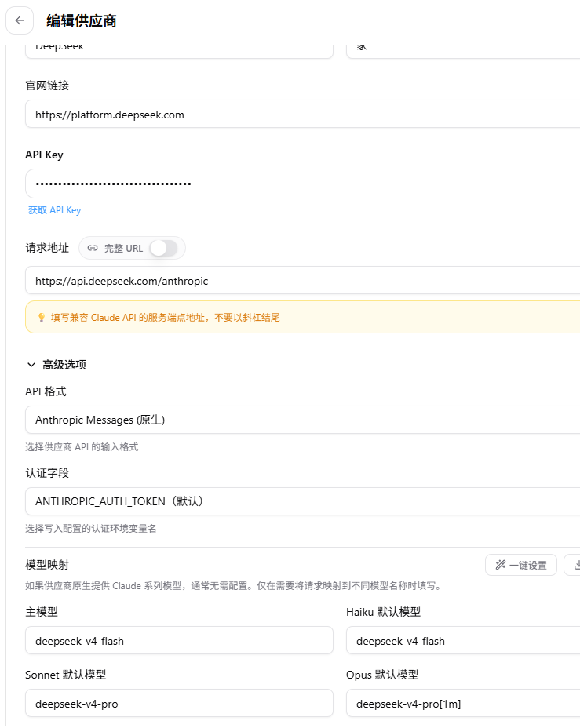The width and height of the screenshot is (580, 728).
Task: Click the 模型映射 section heading
Action: [x=47, y=565]
